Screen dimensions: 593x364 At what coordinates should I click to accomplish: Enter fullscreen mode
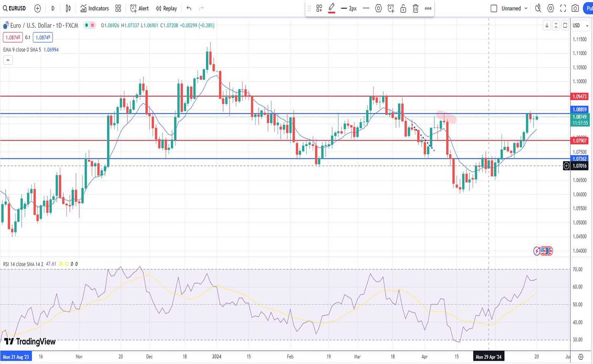pyautogui.click(x=563, y=8)
